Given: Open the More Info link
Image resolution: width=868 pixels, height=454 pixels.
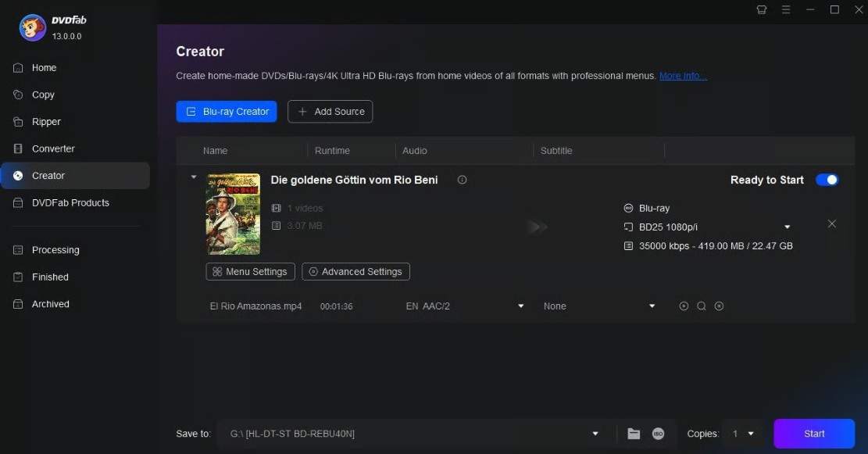Looking at the screenshot, I should tap(683, 76).
